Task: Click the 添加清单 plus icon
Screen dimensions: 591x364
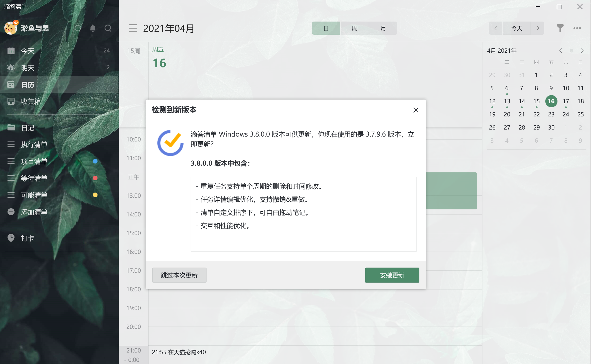Action: (x=11, y=212)
